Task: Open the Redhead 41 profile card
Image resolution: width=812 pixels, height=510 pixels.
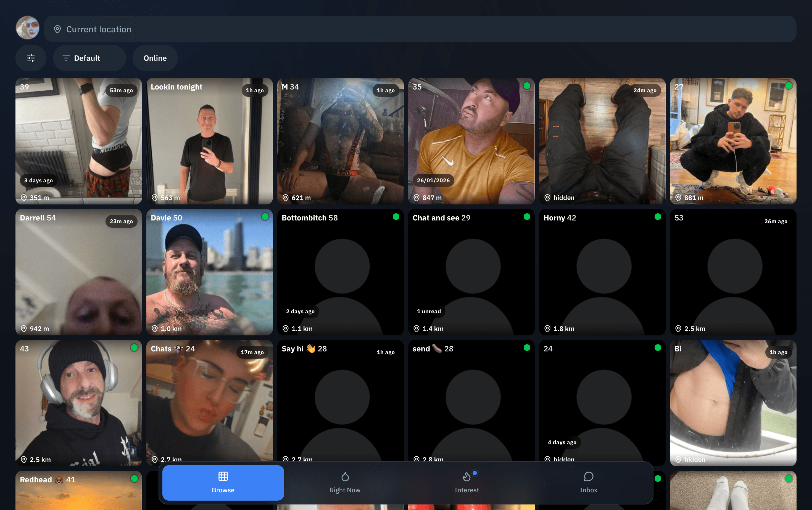Action: 78,490
